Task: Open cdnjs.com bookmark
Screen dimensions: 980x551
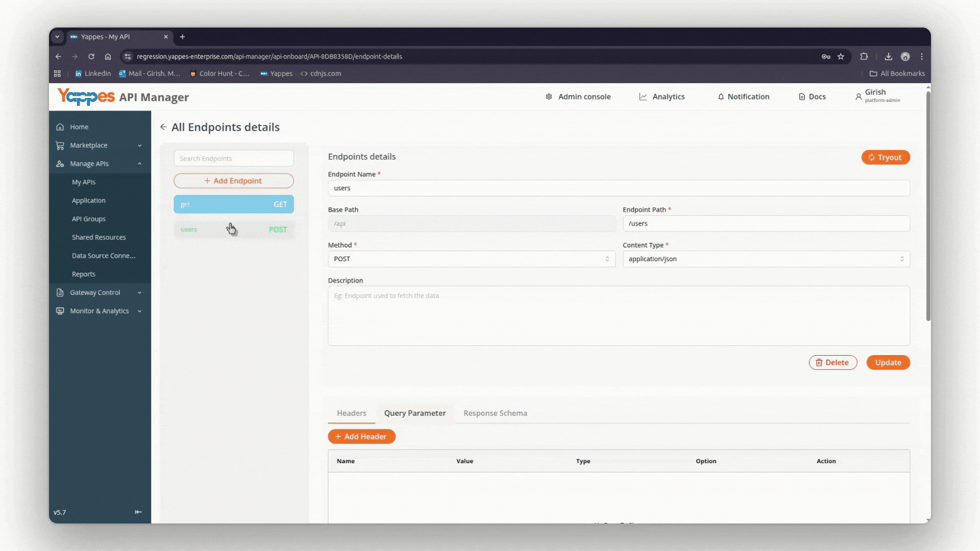Action: [x=321, y=73]
